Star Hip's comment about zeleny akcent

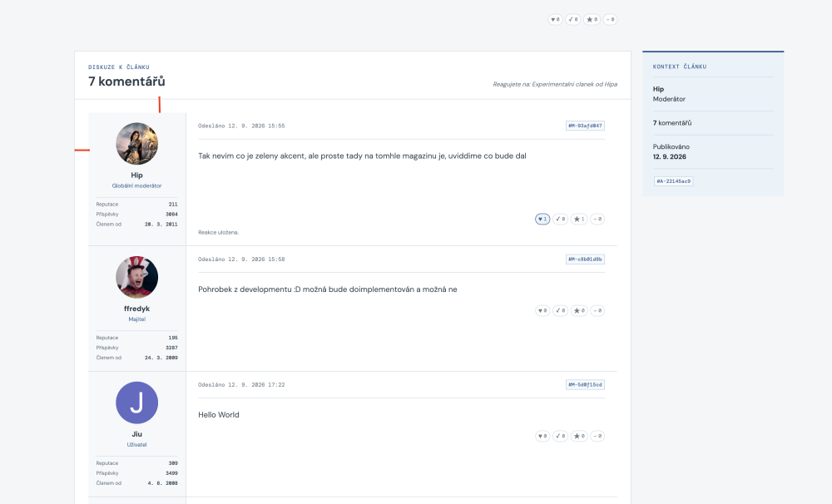coord(579,219)
